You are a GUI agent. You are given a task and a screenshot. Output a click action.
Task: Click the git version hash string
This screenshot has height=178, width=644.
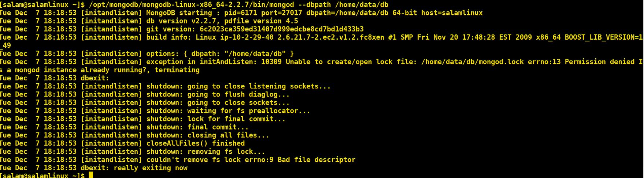click(282, 29)
